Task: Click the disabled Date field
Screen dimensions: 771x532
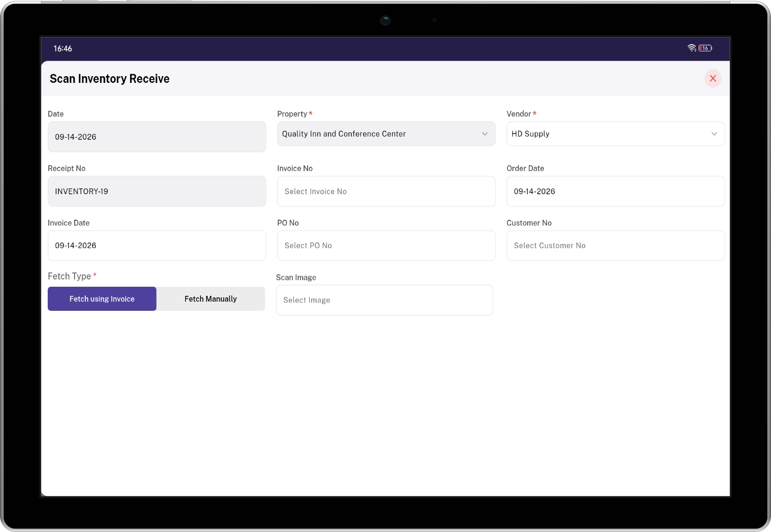Action: [157, 137]
